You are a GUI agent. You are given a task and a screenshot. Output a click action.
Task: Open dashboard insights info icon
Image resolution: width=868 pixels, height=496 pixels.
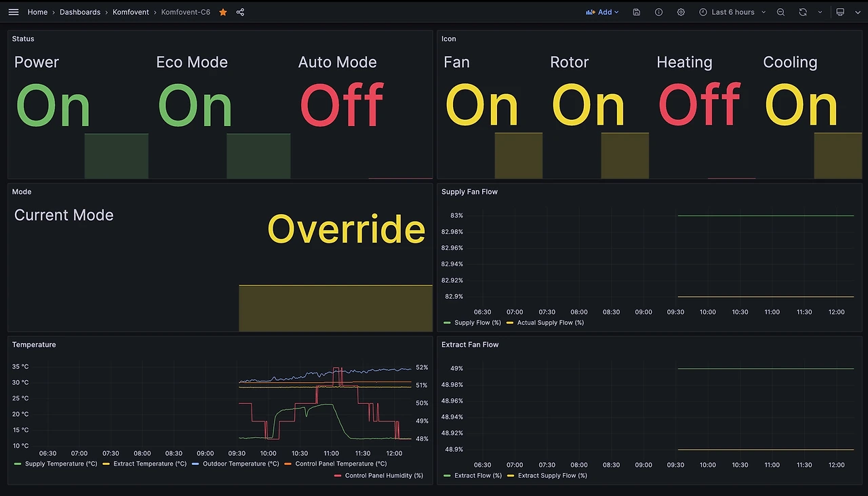[x=658, y=12]
